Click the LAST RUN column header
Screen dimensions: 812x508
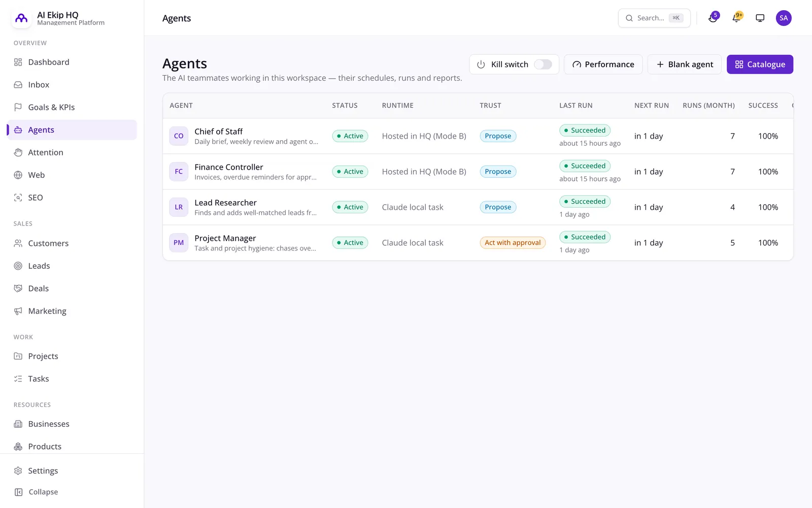pyautogui.click(x=576, y=106)
